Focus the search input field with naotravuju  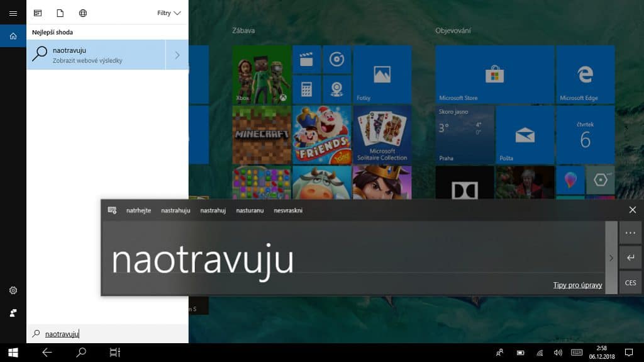tap(108, 334)
